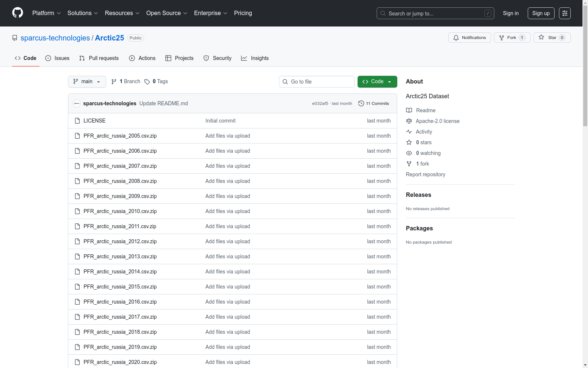Open the e032af5 commit hash
Screen dimensions: 588x368
coord(320,103)
